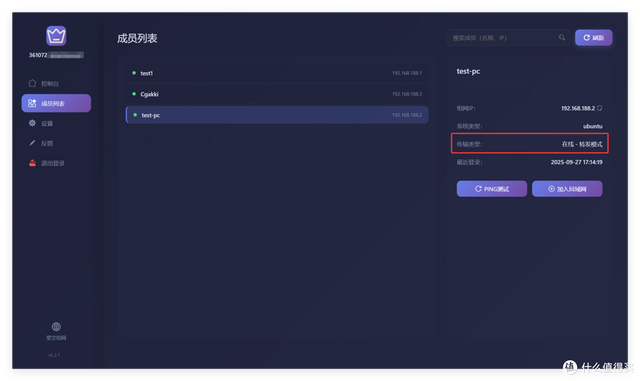Select member test-pc in the list
The image size is (640, 381).
(277, 115)
